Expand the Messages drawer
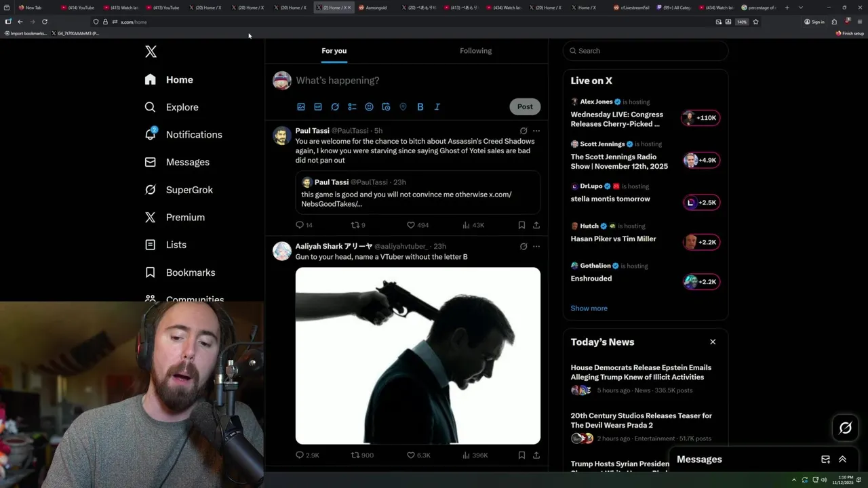868x488 pixels. [842, 460]
